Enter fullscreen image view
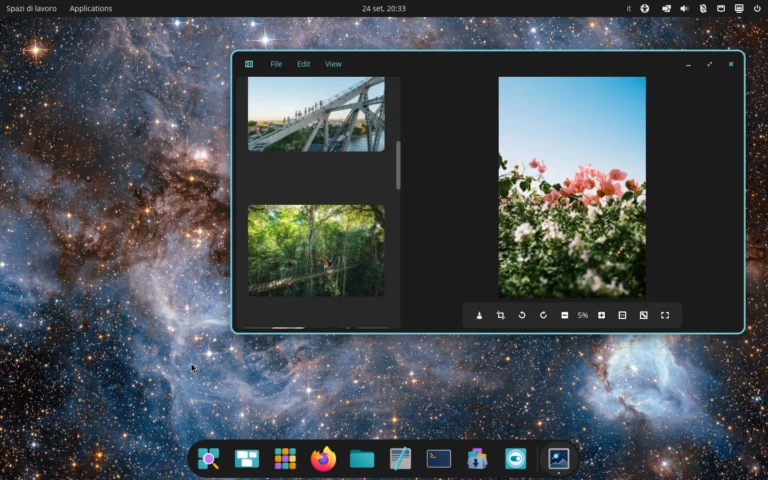Image resolution: width=768 pixels, height=480 pixels. [665, 315]
